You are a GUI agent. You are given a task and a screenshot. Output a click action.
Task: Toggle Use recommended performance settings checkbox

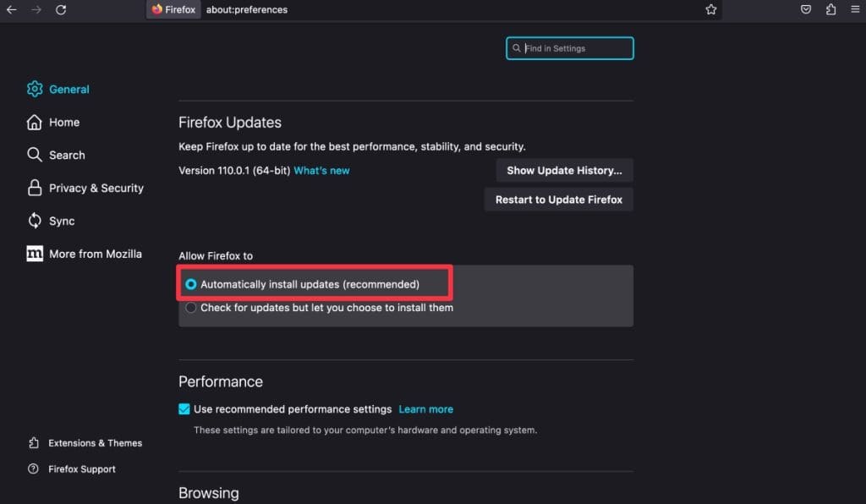point(184,409)
